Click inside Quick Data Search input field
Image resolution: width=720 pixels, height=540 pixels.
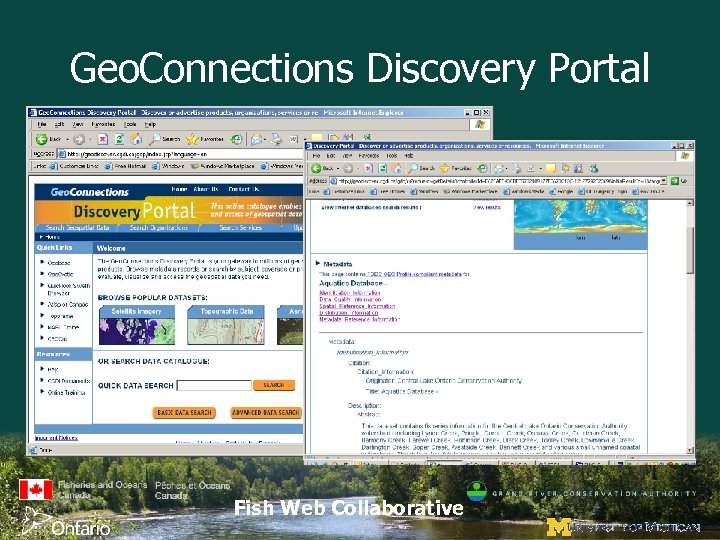coord(214,385)
